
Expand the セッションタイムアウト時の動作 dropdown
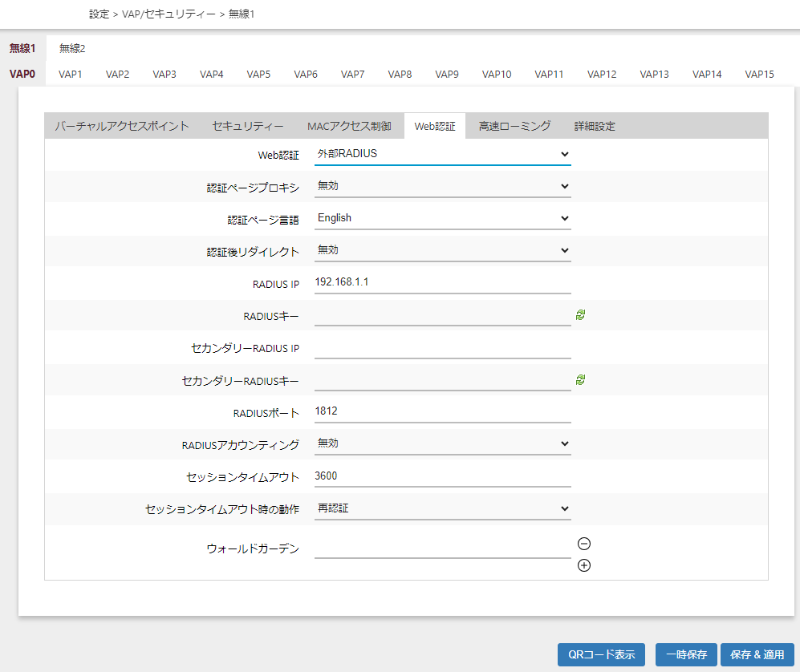442,508
